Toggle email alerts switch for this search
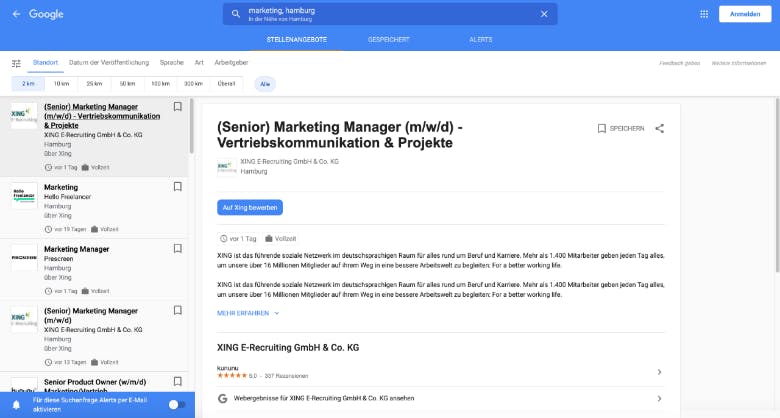This screenshot has width=780, height=418. tap(177, 405)
